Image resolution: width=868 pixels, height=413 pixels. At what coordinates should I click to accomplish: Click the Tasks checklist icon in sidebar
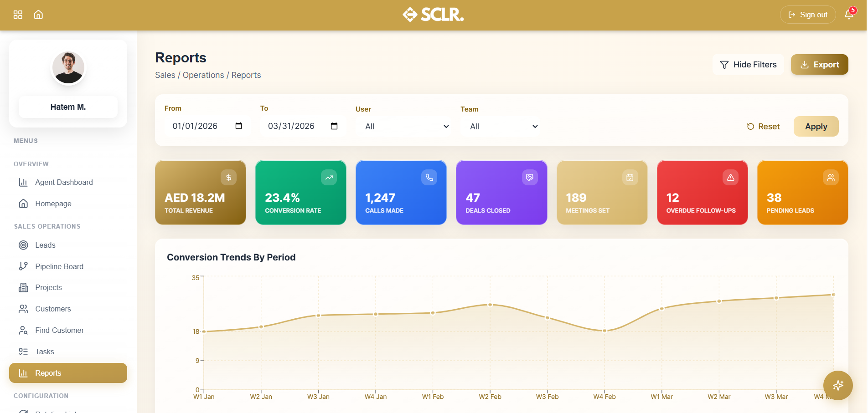pyautogui.click(x=23, y=352)
